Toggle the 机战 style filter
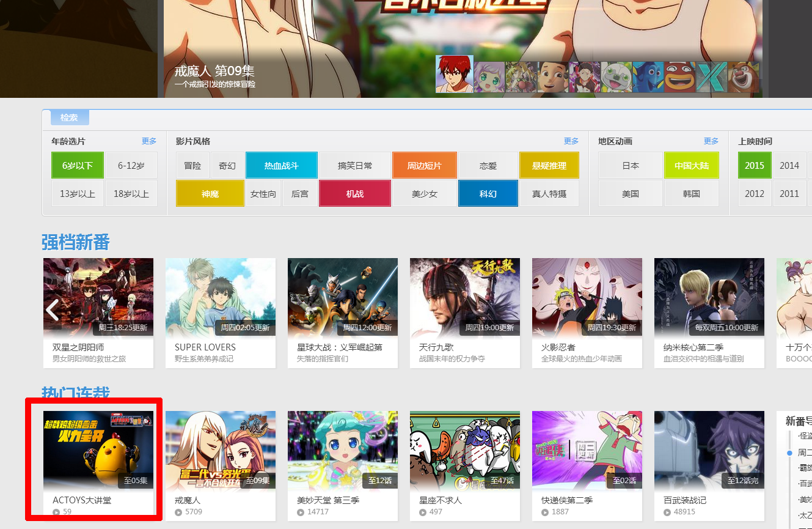The width and height of the screenshot is (812, 529). tap(355, 193)
